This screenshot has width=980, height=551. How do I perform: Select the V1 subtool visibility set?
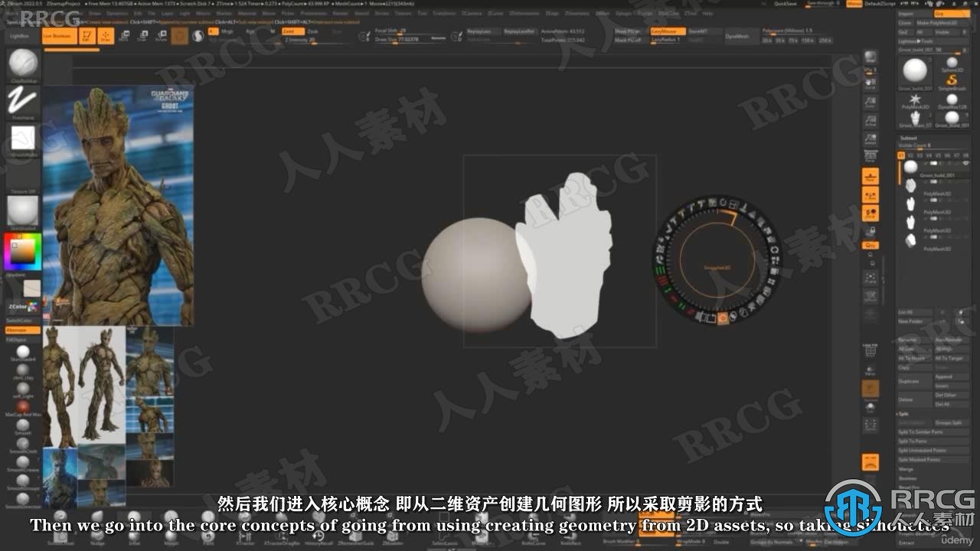pos(901,155)
